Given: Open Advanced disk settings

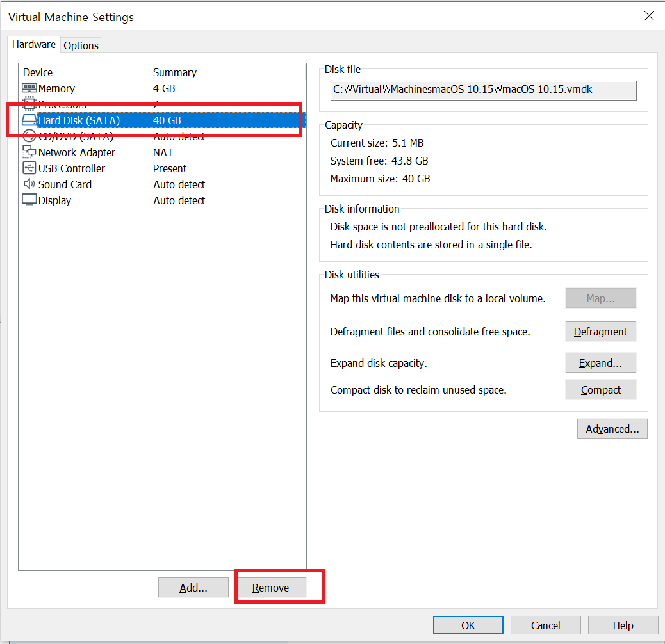Looking at the screenshot, I should [x=612, y=429].
